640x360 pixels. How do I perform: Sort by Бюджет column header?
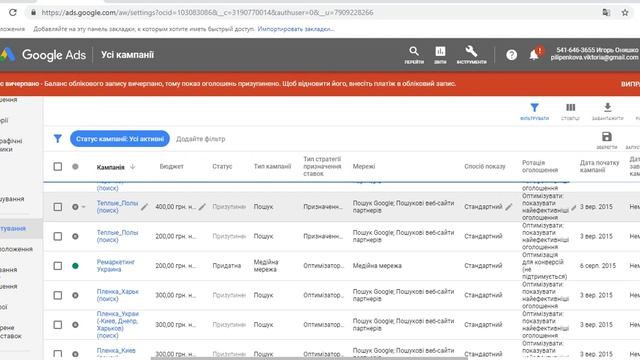tap(171, 167)
